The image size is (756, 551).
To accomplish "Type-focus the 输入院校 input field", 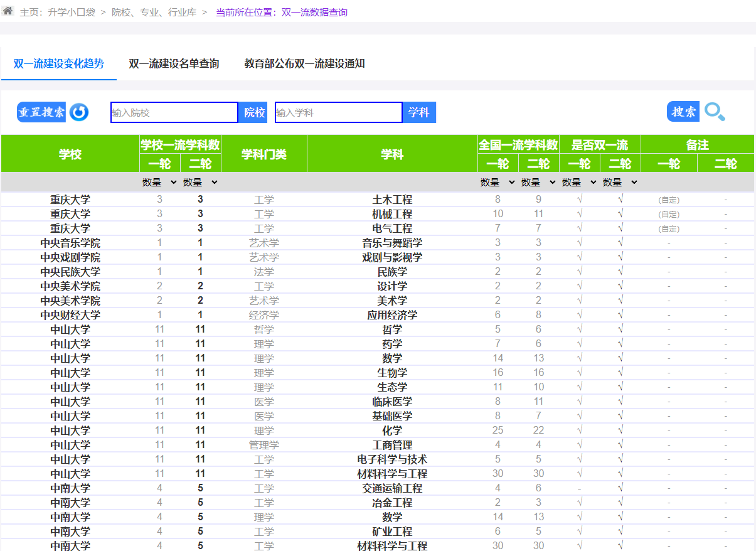I will point(174,112).
